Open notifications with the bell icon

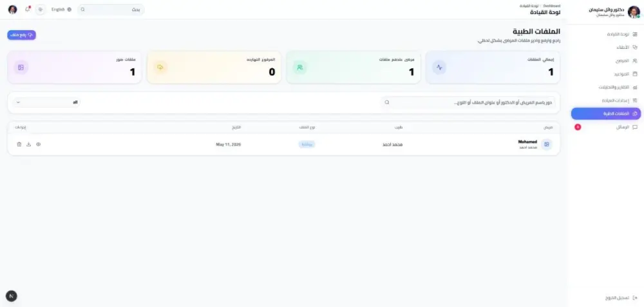(x=28, y=9)
